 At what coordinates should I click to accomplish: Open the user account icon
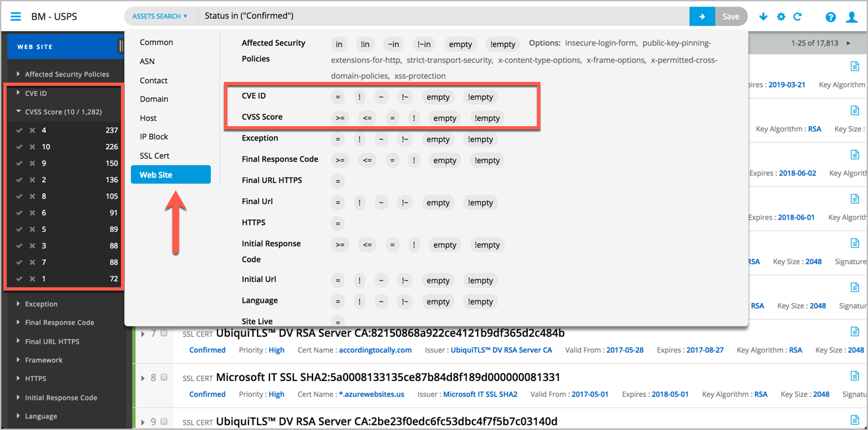point(851,17)
